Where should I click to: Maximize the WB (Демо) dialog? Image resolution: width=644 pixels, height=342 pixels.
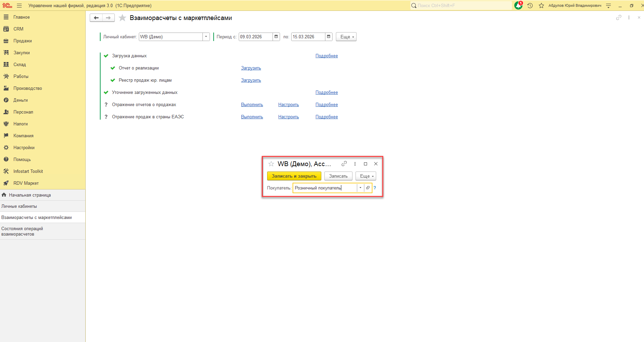[365, 164]
